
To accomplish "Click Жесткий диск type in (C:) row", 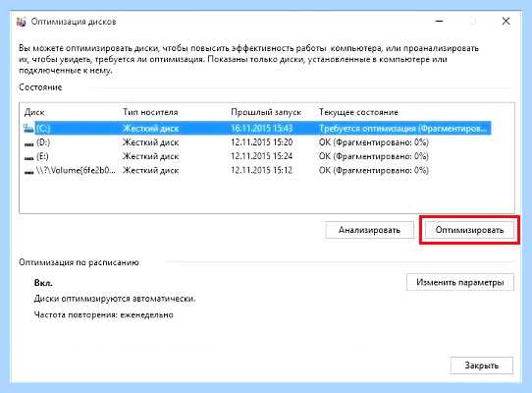I will point(150,129).
